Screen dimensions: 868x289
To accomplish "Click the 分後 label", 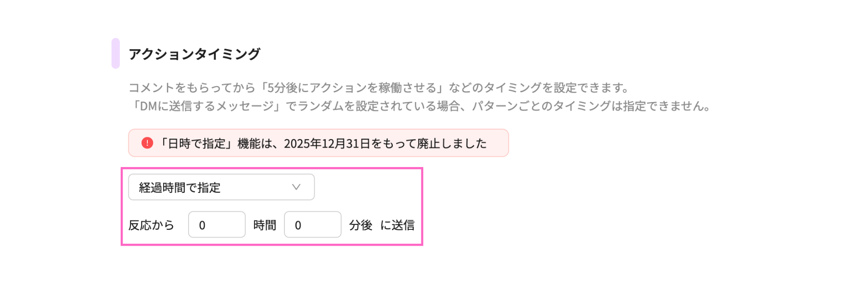I will tap(360, 225).
